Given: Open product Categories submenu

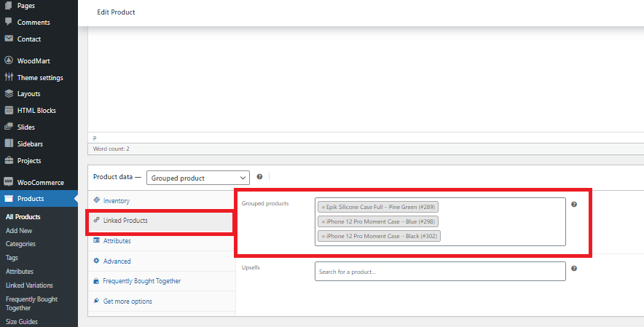Looking at the screenshot, I should pyautogui.click(x=20, y=243).
